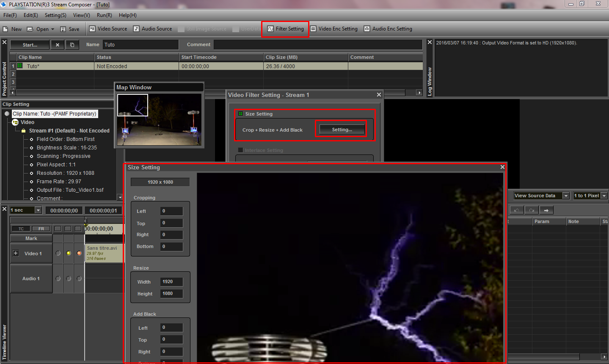Screen dimensions: 609x364
Task: Click the Start... button in Project Control
Action: (x=30, y=45)
